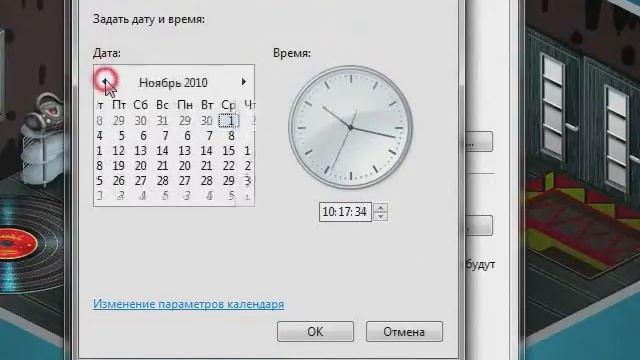Confirm with the OK button

click(x=315, y=331)
